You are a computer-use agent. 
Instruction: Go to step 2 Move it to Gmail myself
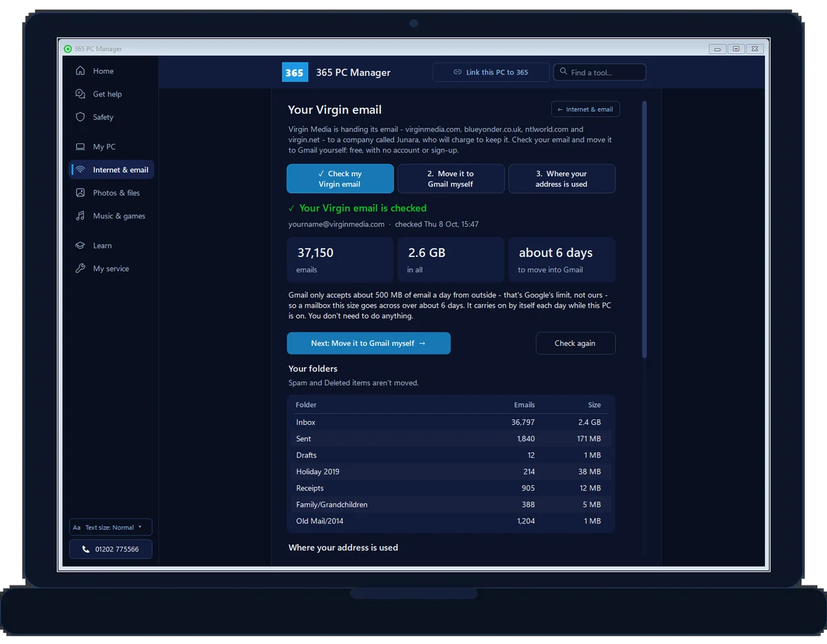(451, 179)
